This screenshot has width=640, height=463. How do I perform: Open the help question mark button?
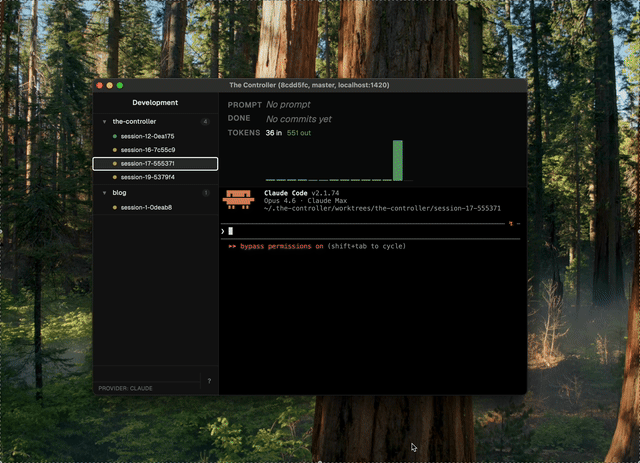209,381
